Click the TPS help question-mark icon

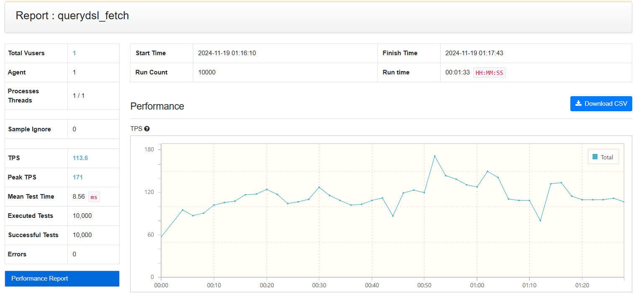coord(147,129)
